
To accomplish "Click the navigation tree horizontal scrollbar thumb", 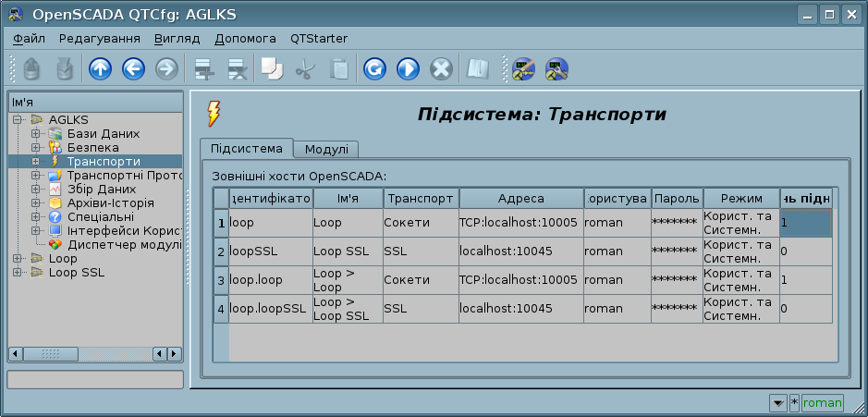I will click(x=42, y=354).
